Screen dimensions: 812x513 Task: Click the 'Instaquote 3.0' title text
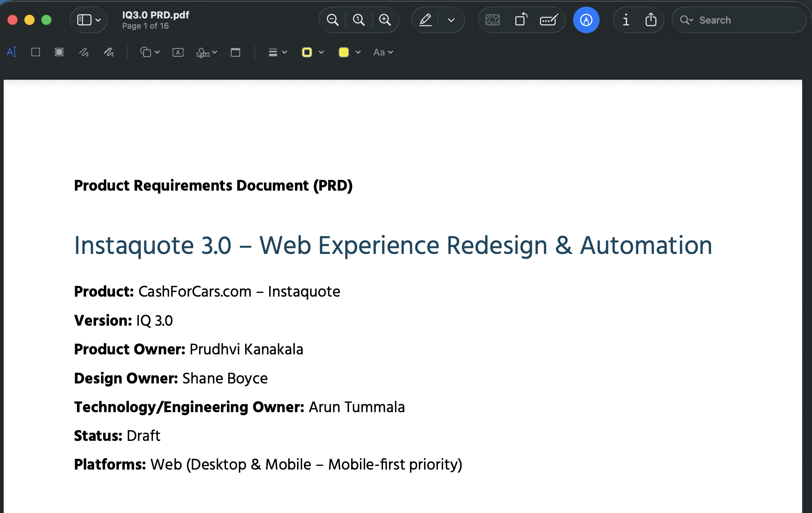tap(153, 245)
